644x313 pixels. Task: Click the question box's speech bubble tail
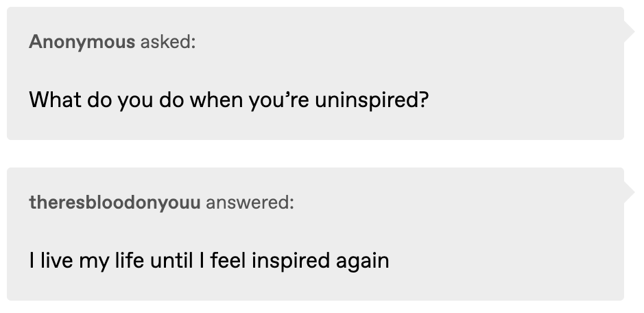(x=630, y=32)
